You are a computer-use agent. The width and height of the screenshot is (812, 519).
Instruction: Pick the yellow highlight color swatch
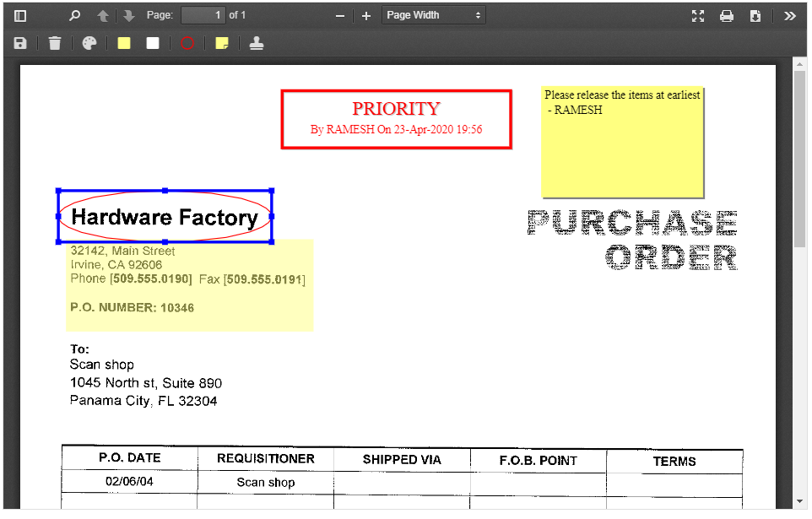tap(123, 42)
